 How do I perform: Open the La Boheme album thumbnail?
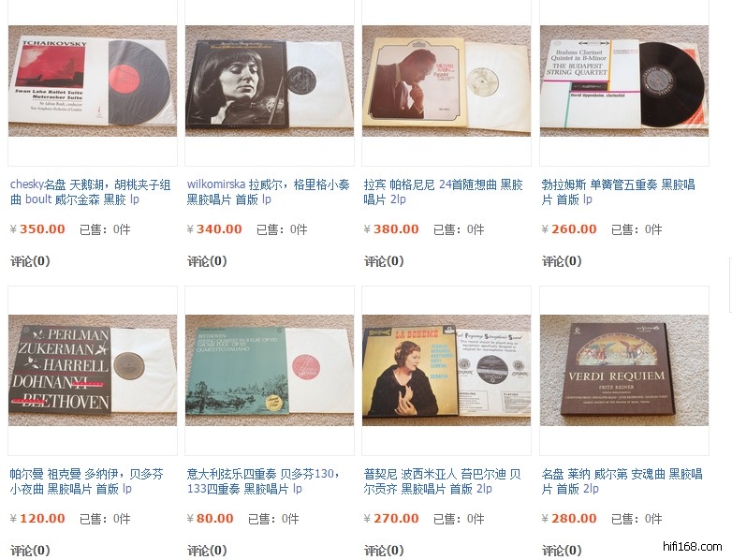(447, 370)
